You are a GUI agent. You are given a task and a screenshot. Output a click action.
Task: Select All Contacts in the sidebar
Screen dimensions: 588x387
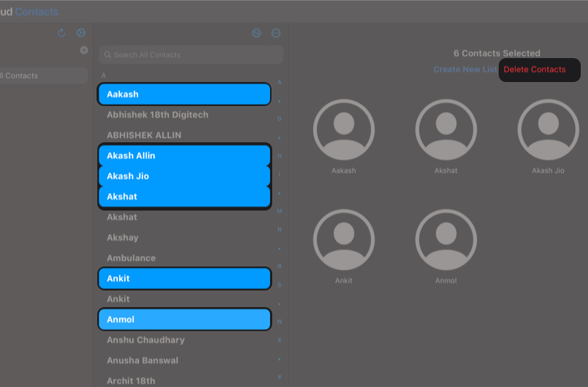click(x=44, y=76)
